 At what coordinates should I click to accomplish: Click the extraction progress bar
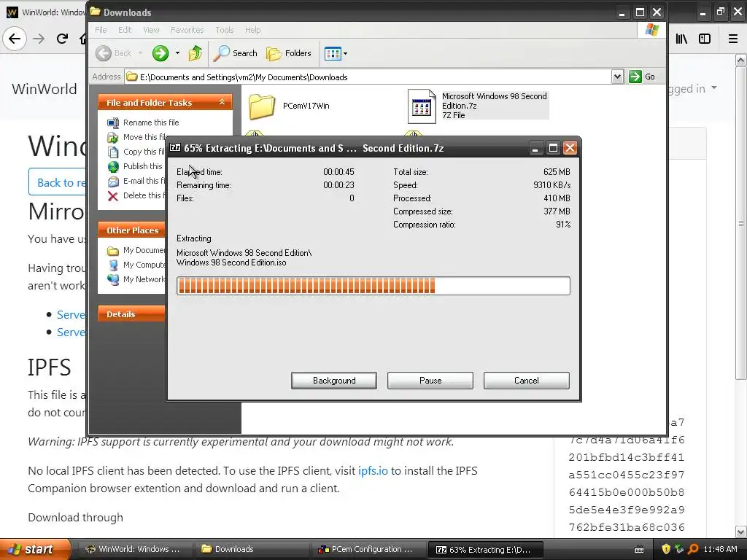(x=373, y=286)
